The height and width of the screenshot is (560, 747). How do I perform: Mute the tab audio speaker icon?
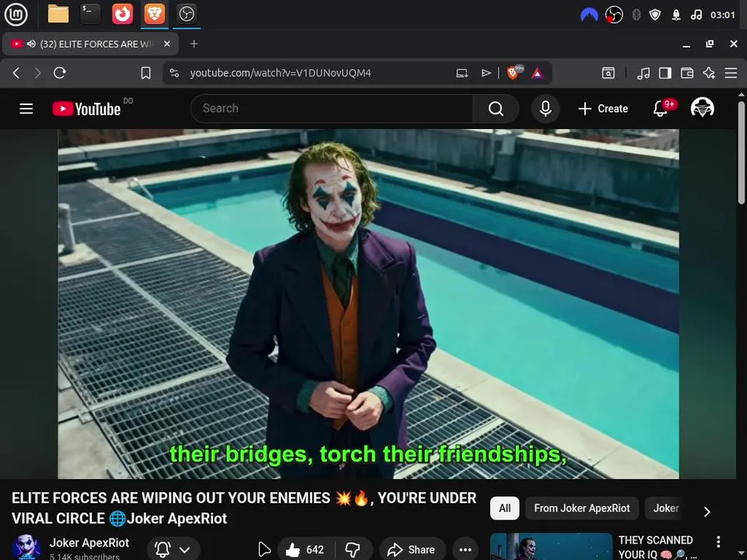(x=31, y=44)
